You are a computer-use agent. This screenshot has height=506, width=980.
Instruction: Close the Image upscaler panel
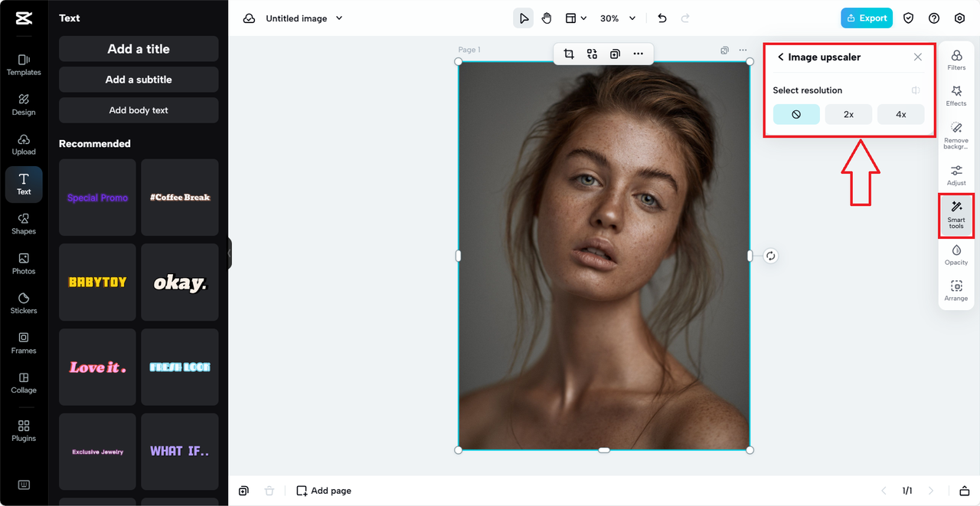(x=918, y=57)
